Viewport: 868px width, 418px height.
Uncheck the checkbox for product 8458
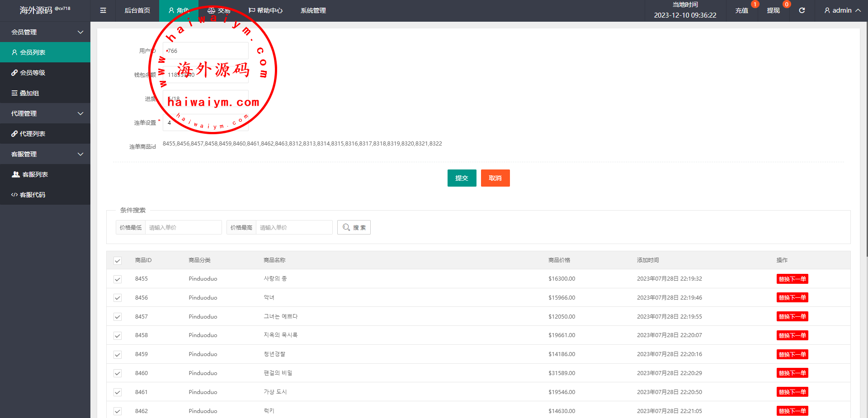118,336
